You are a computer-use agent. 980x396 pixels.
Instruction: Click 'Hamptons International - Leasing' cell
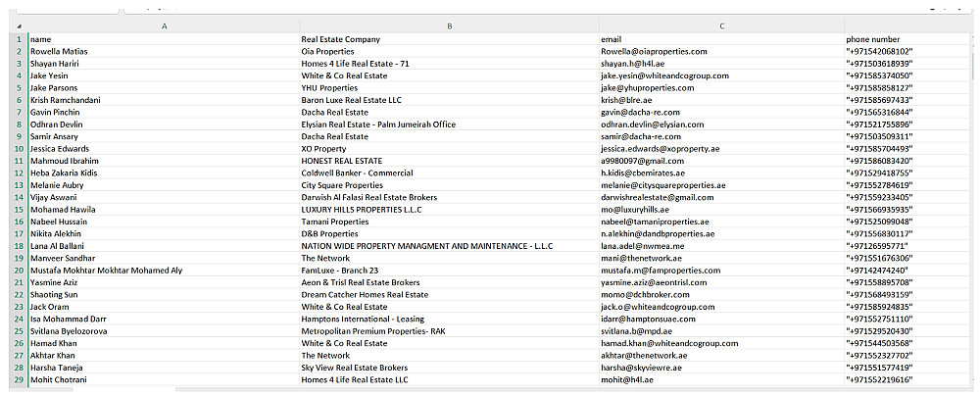tap(449, 319)
